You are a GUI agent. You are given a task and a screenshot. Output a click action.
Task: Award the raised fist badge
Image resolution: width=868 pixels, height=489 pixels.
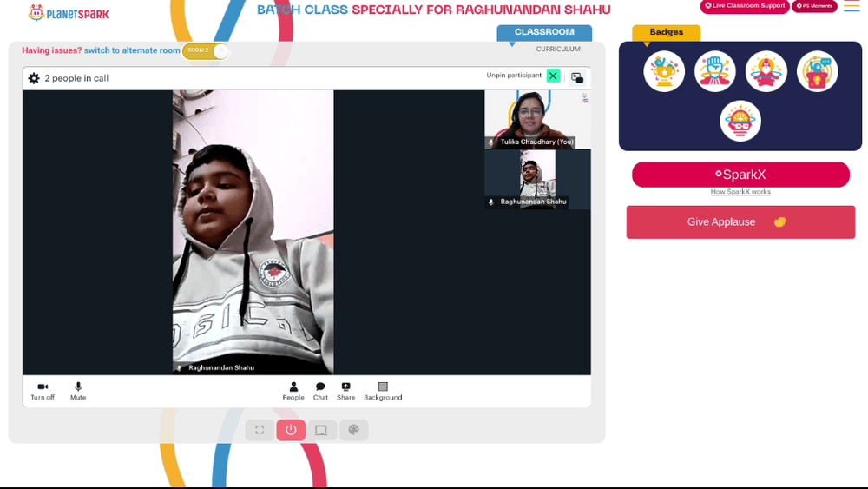715,71
